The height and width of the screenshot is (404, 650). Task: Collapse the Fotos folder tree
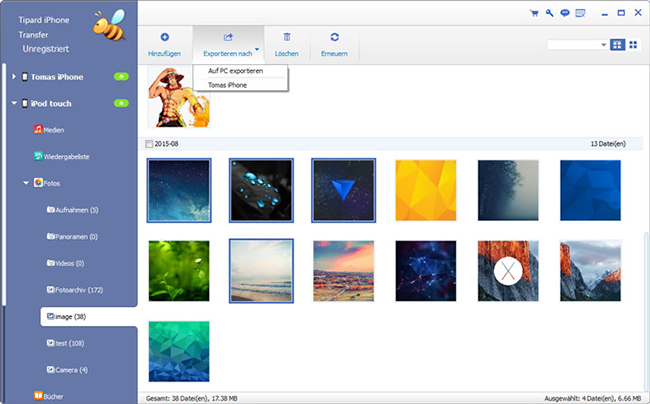point(26,183)
